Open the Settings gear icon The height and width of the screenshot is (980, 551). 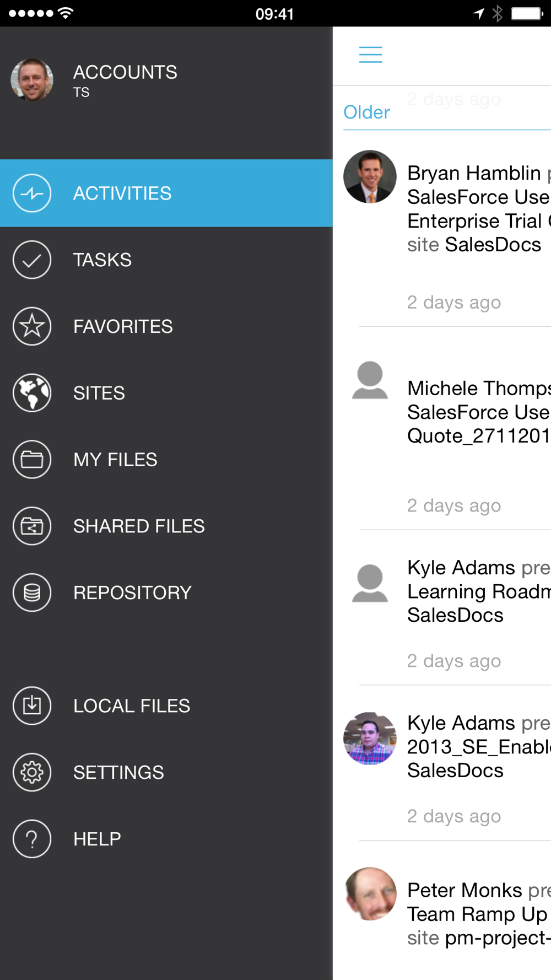tap(32, 772)
